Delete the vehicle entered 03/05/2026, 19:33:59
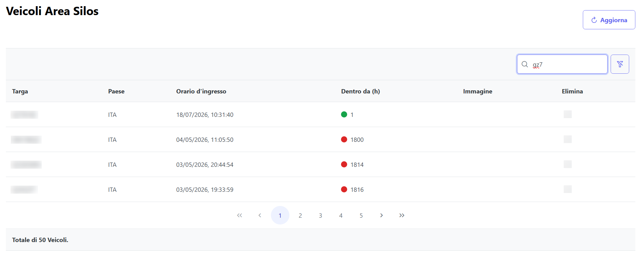 [x=567, y=189]
